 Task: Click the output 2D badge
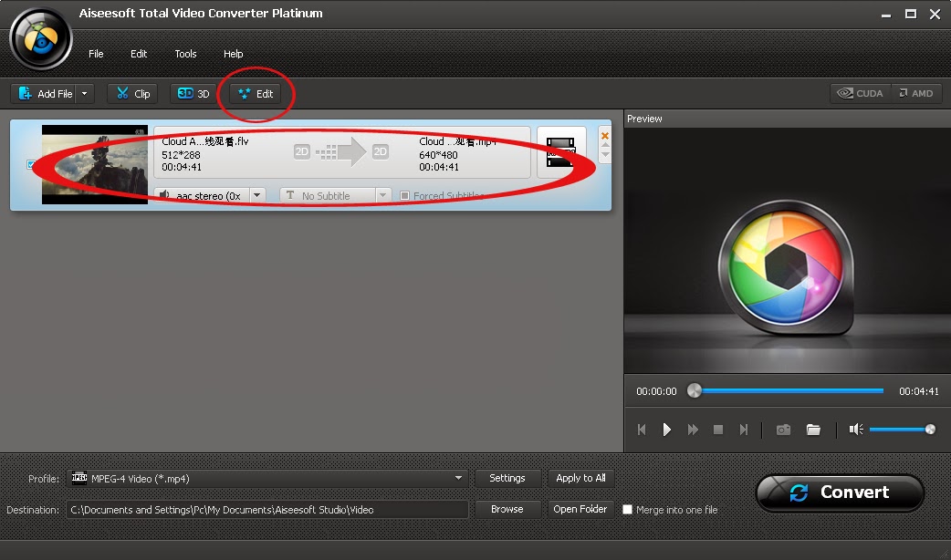pos(381,151)
